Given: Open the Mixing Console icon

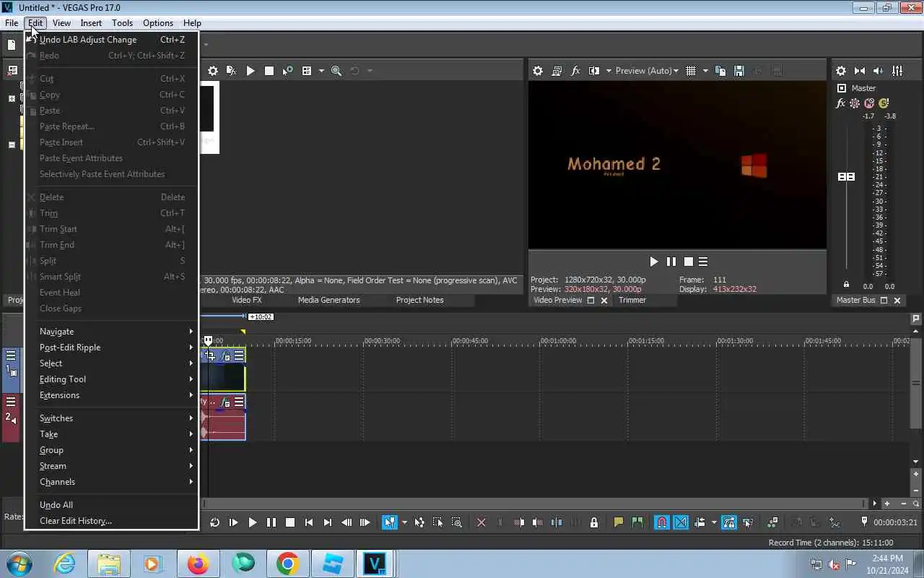Looking at the screenshot, I should 897,71.
